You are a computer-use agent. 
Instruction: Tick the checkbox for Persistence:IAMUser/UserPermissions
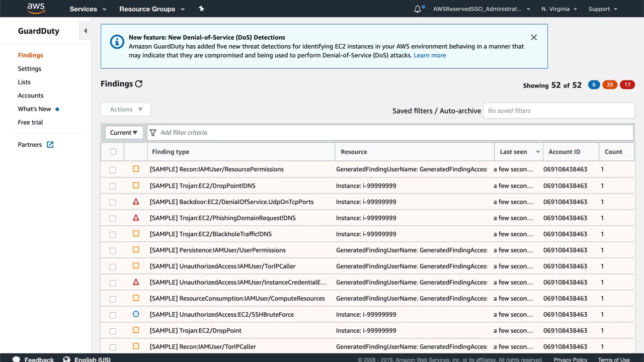113,250
